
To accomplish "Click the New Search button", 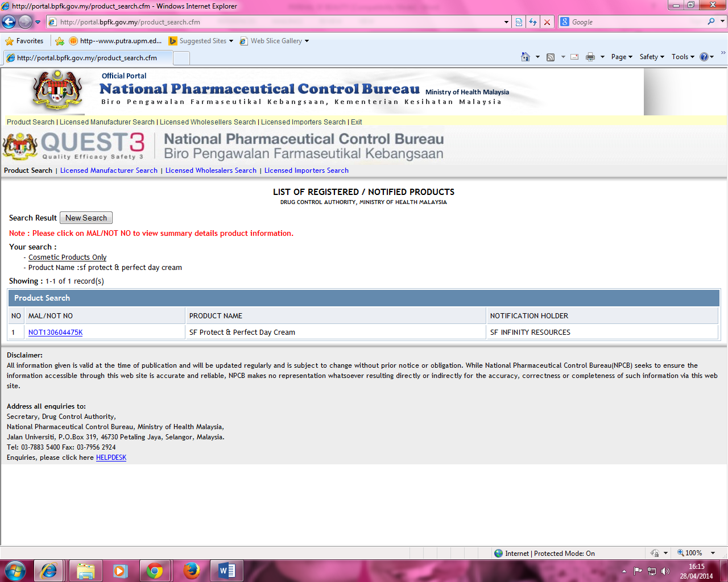I will point(86,218).
